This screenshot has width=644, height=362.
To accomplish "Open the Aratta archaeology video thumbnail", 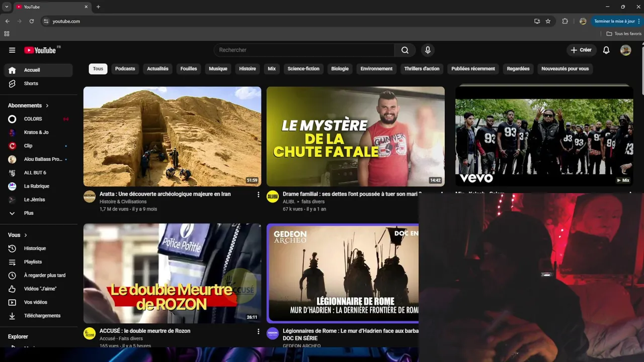I will [x=172, y=136].
